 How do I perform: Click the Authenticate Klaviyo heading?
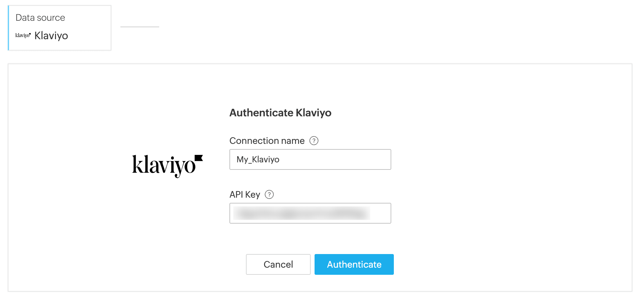280,113
